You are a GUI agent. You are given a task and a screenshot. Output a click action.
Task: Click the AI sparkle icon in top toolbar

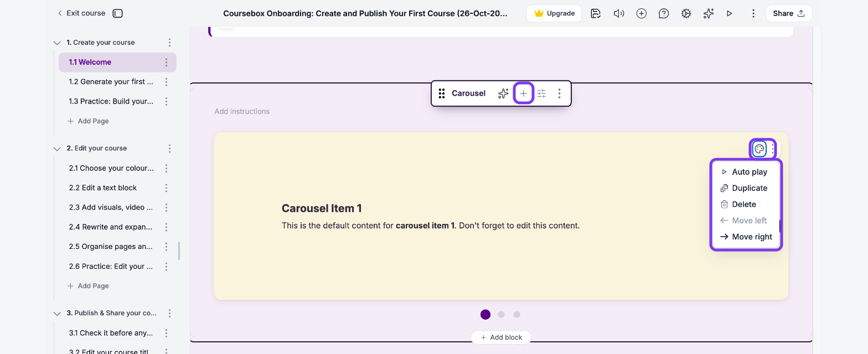click(x=708, y=13)
